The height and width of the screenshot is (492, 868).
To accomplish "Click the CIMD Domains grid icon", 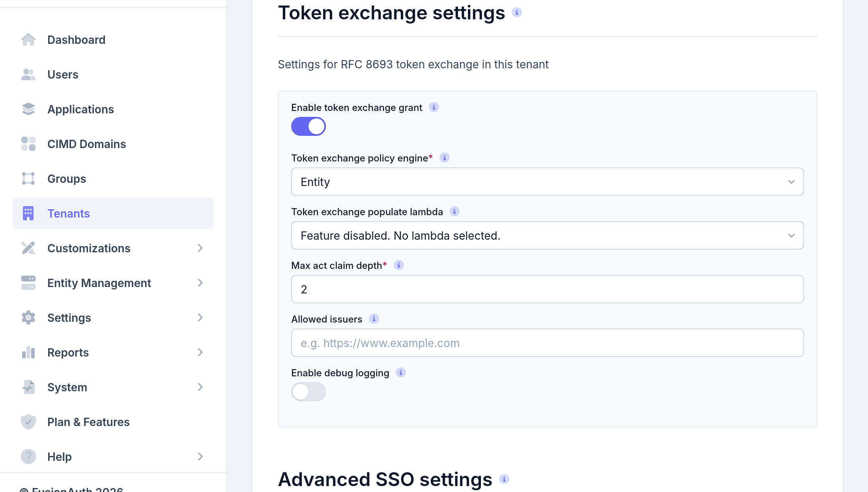I will (28, 144).
